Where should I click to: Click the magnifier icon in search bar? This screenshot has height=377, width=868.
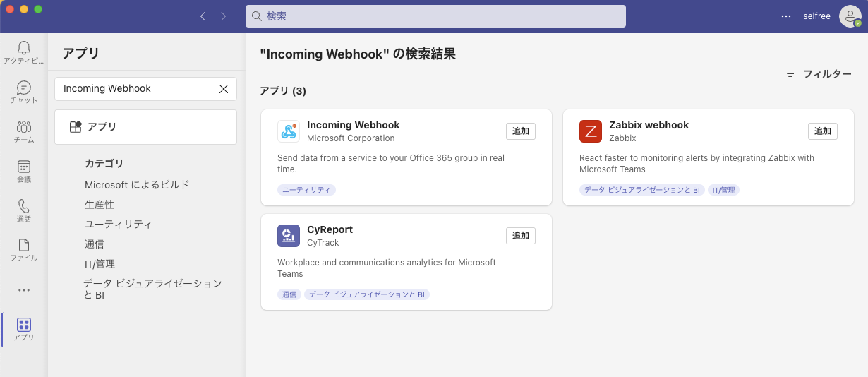point(257,16)
